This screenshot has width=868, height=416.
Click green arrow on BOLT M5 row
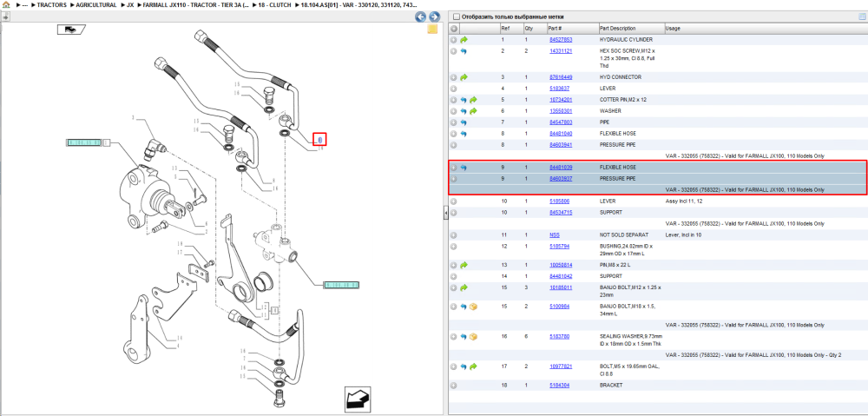473,366
